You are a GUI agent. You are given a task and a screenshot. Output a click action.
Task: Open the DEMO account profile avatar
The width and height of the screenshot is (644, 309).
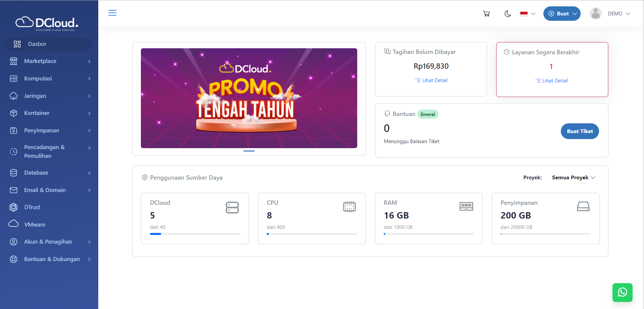[595, 13]
